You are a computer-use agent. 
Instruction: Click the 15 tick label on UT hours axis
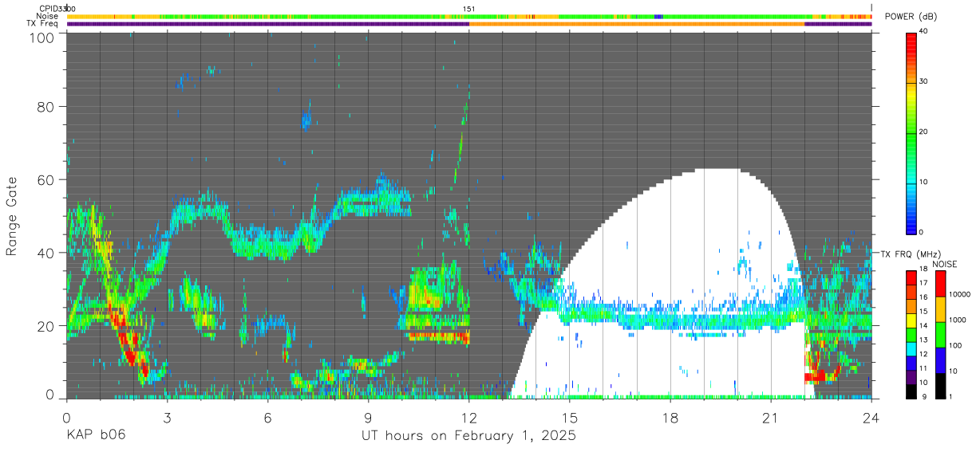pyautogui.click(x=570, y=417)
